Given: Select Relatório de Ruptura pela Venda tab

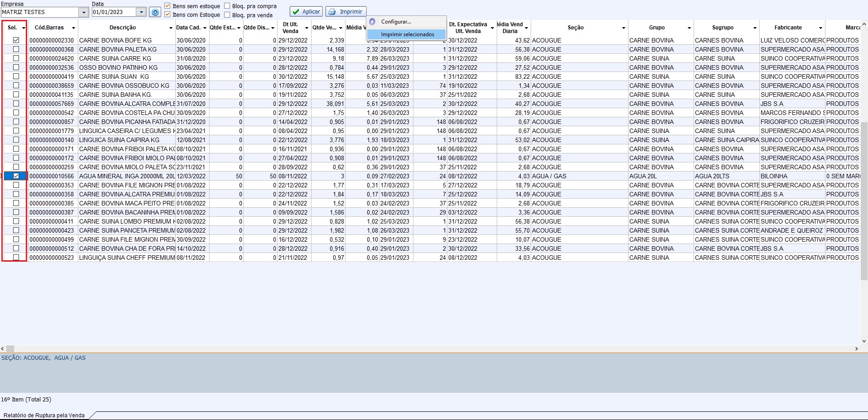Looking at the screenshot, I should pos(44,415).
